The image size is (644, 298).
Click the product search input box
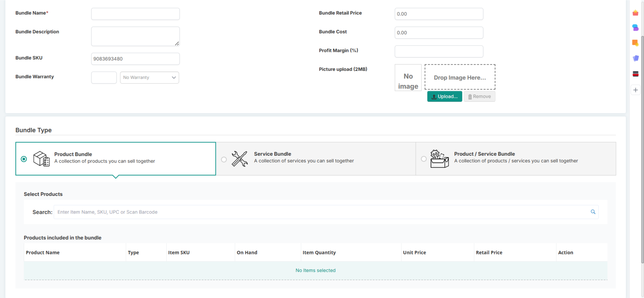point(326,212)
